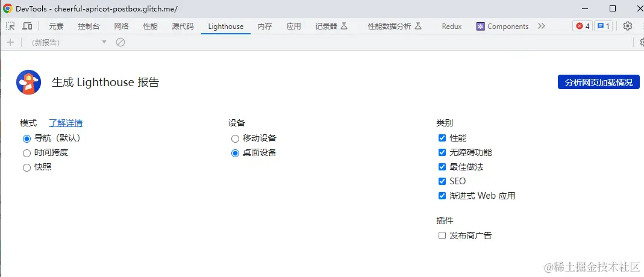Click the clear all reports icon

click(x=120, y=42)
